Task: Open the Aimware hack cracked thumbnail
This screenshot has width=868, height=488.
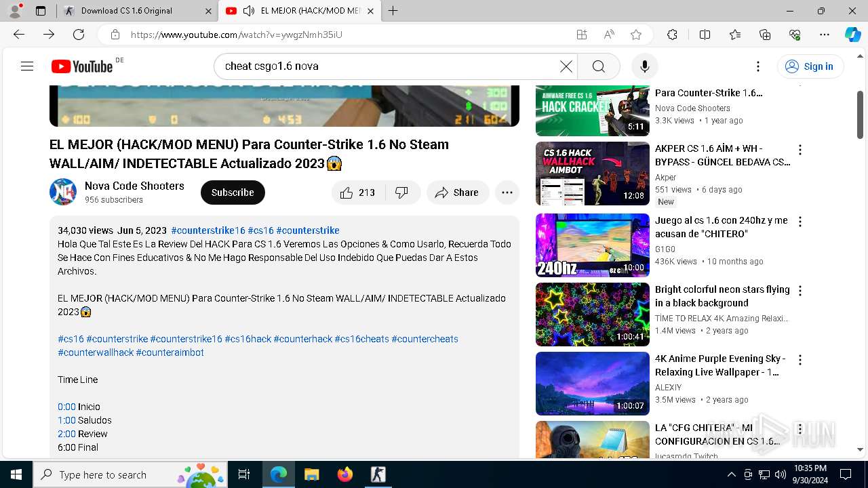Action: tap(593, 110)
